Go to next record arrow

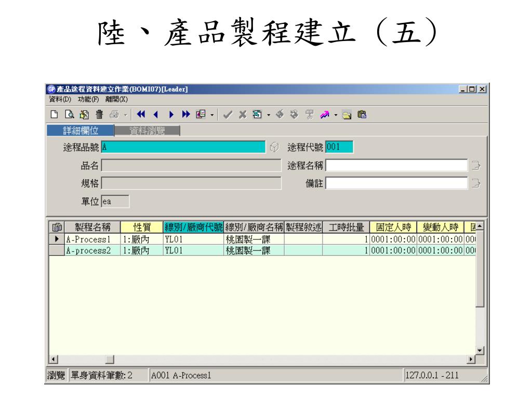point(171,115)
